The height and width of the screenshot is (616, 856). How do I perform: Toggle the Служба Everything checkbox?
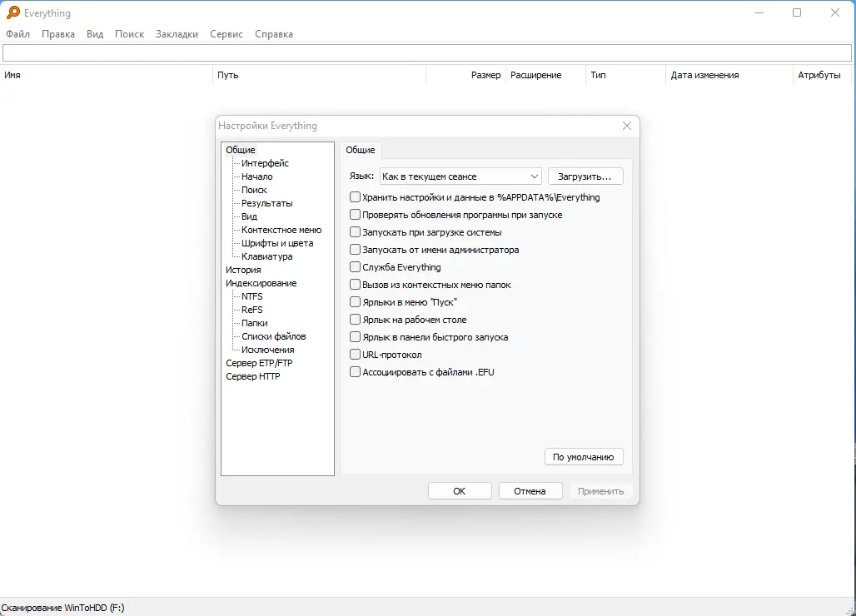[355, 267]
